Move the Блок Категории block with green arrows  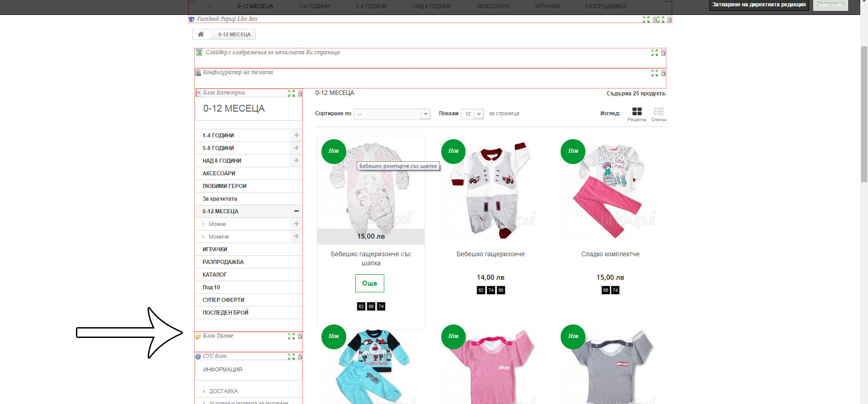[x=291, y=94]
